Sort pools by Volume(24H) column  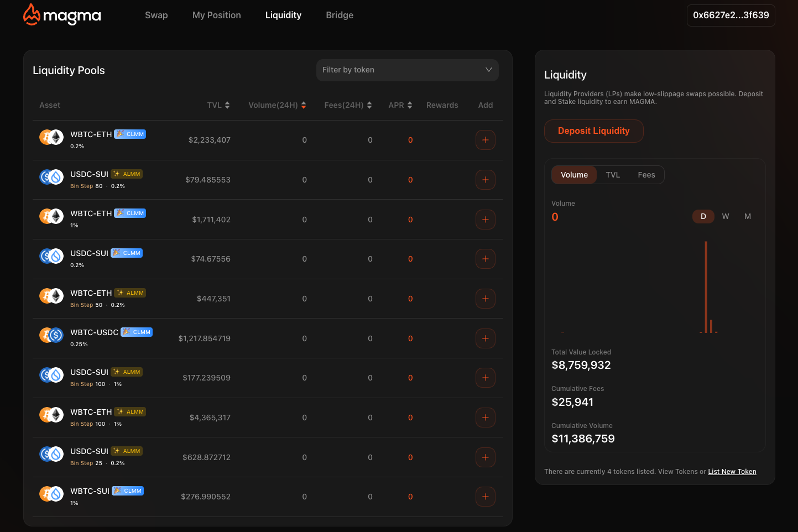[277, 105]
